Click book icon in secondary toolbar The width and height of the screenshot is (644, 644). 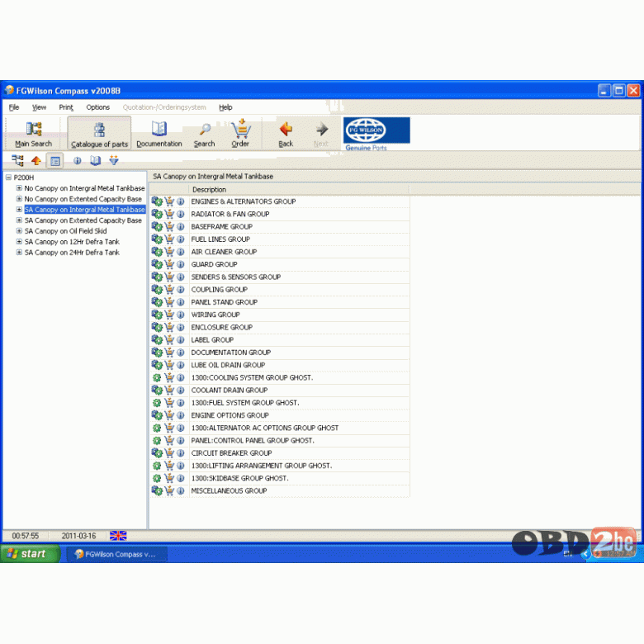point(95,161)
